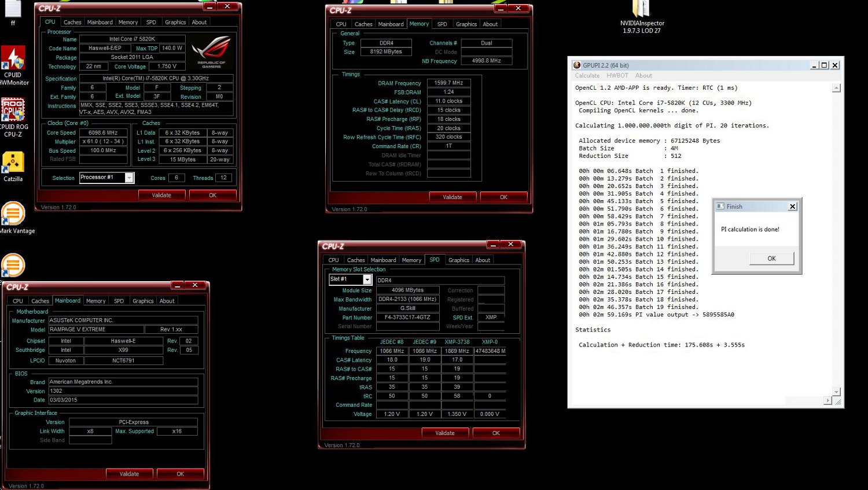The height and width of the screenshot is (490, 868).
Task: Click the Finish dialog title icon
Action: 720,207
